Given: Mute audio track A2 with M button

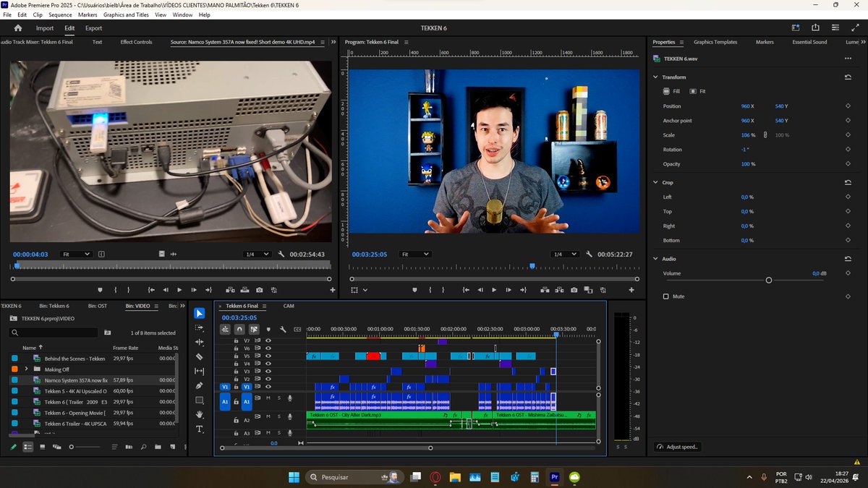Looking at the screenshot, I should click(x=268, y=417).
